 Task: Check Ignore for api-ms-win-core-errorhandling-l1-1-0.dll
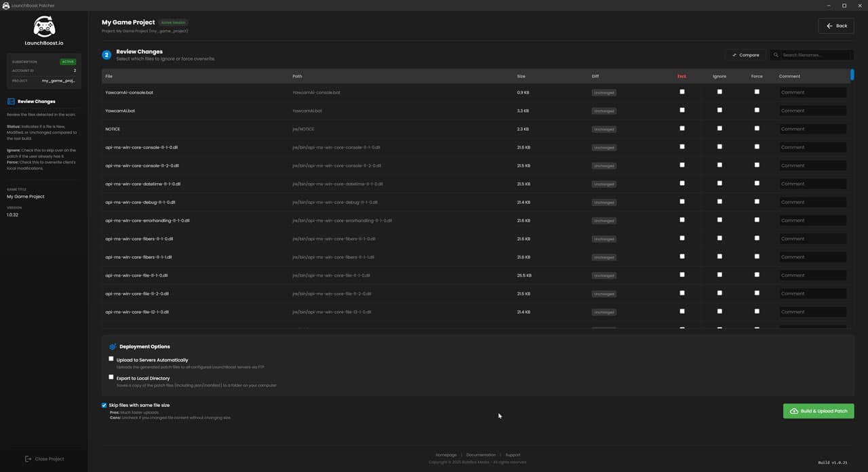[719, 220]
